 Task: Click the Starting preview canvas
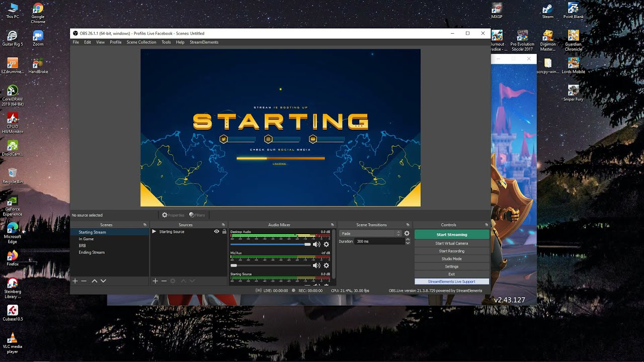pyautogui.click(x=280, y=128)
